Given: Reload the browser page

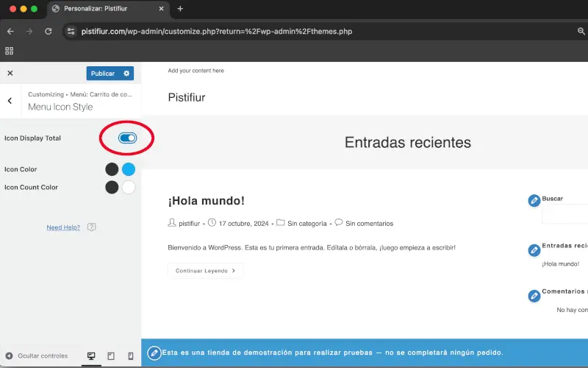Looking at the screenshot, I should click(x=48, y=31).
